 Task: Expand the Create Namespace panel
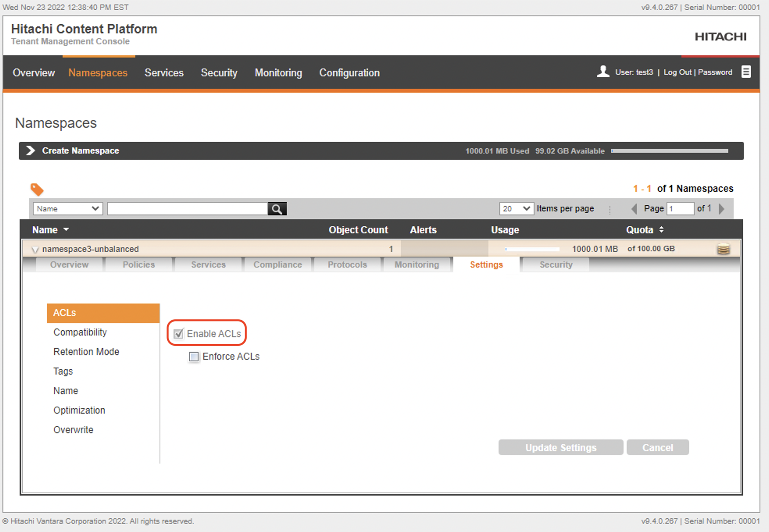coord(30,151)
